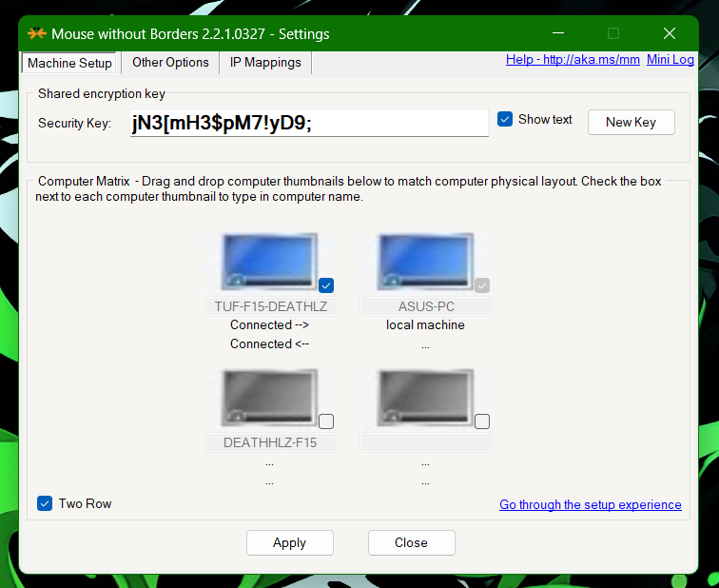Click the TUF-F15-DEATHLZ name field
The width and height of the screenshot is (719, 588).
[x=270, y=306]
